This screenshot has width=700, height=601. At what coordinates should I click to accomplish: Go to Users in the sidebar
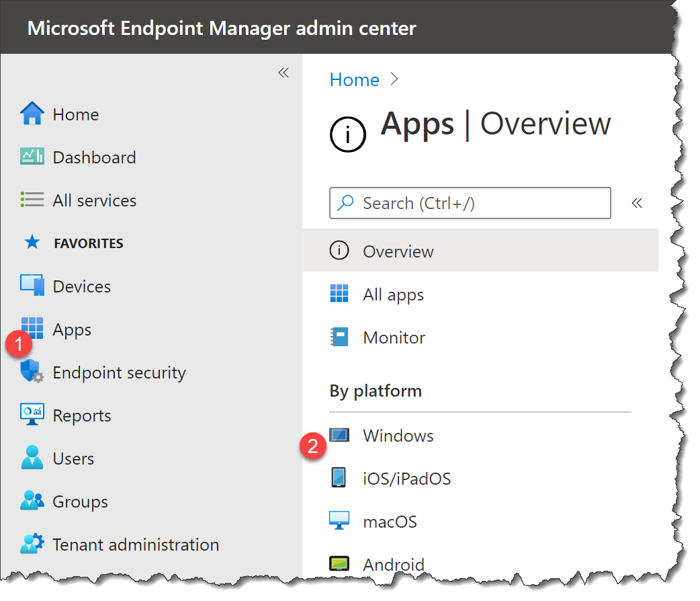point(73,458)
